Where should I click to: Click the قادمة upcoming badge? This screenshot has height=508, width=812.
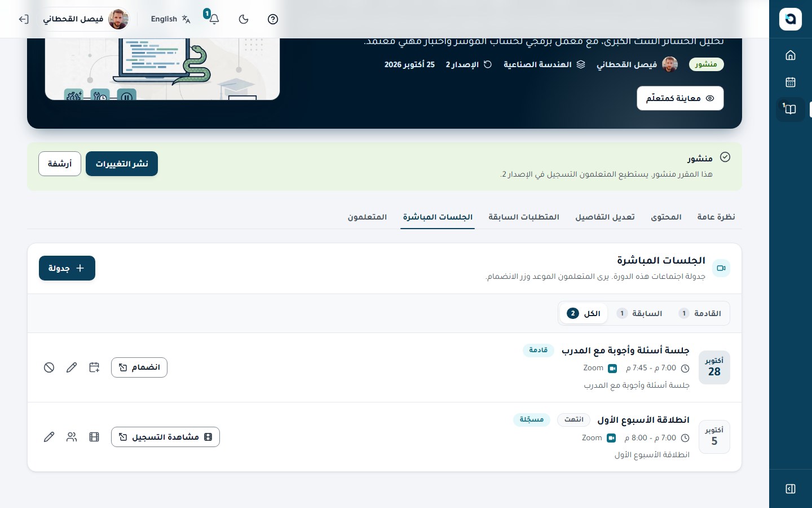539,350
